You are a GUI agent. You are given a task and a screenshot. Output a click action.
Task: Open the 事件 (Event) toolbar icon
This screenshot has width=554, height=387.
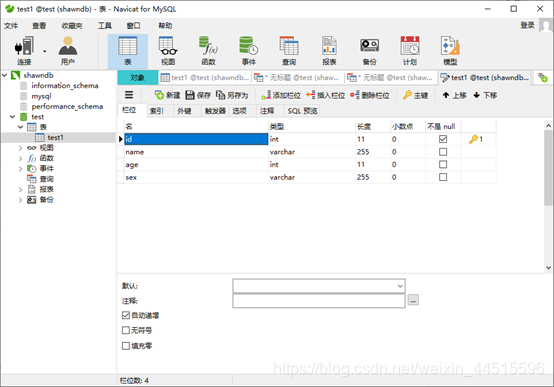tap(249, 51)
